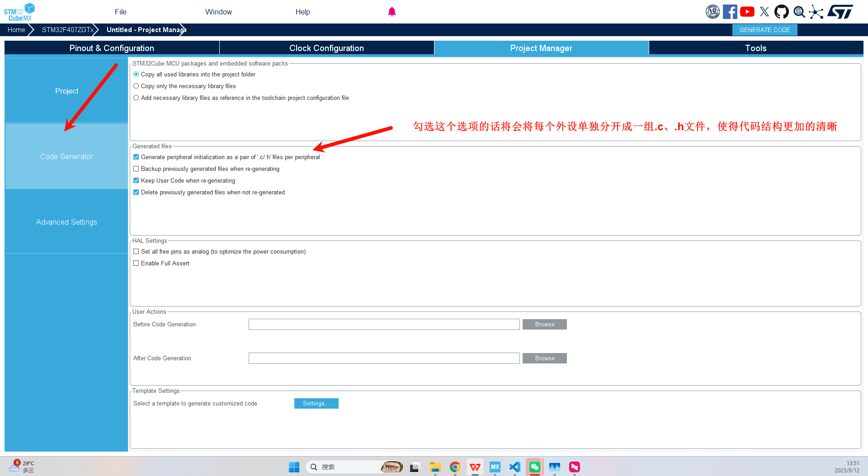
Task: Open File Explorer from the taskbar
Action: 435,467
